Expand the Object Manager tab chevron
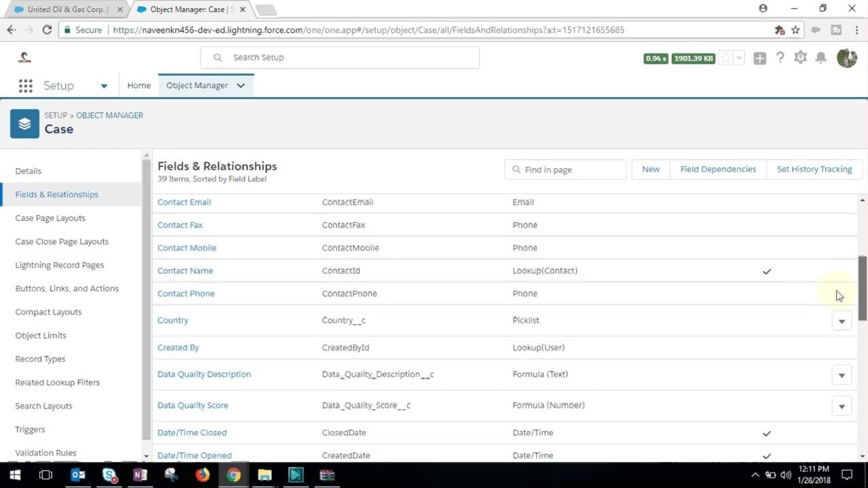 241,85
